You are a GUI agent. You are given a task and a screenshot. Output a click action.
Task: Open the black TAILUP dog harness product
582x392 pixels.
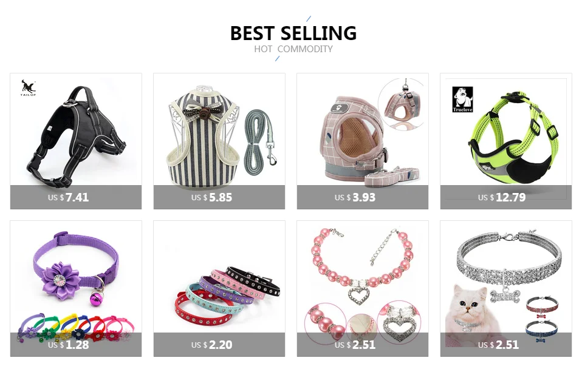[x=76, y=141]
